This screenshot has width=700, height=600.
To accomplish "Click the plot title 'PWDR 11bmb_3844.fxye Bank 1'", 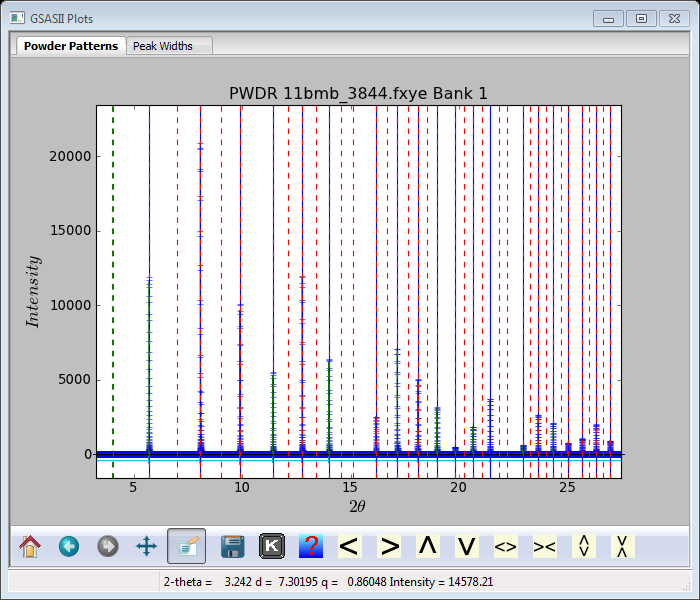I will [x=358, y=93].
